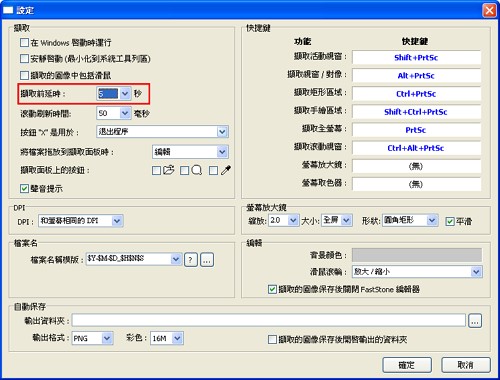Viewport: 500px width, 380px height.
Task: Confirm settings with 確定 button
Action: (x=407, y=365)
